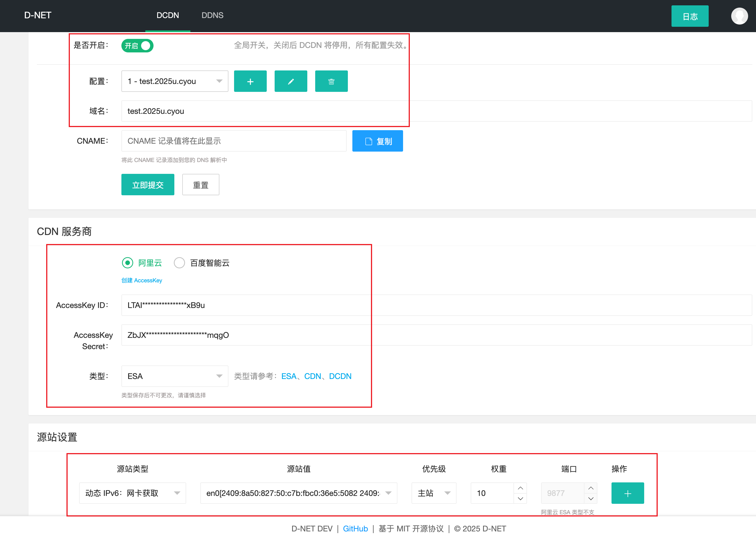Click the 立即提交 submit button
The image size is (756, 541).
(x=148, y=185)
